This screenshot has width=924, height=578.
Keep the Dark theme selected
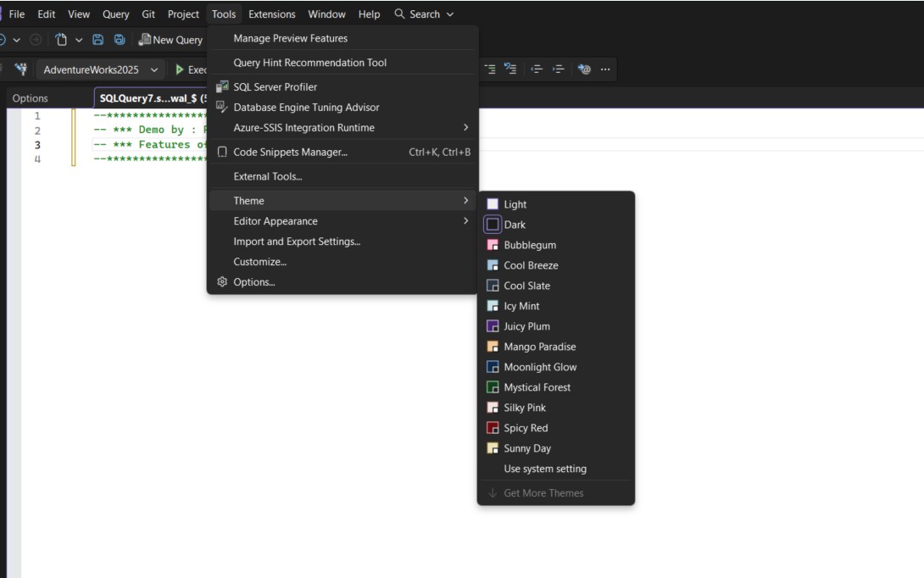pyautogui.click(x=513, y=225)
